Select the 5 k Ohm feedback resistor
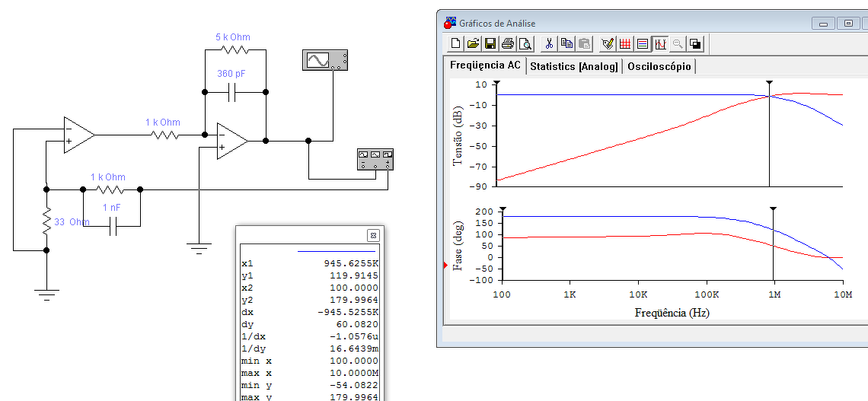The image size is (868, 401). 235,49
